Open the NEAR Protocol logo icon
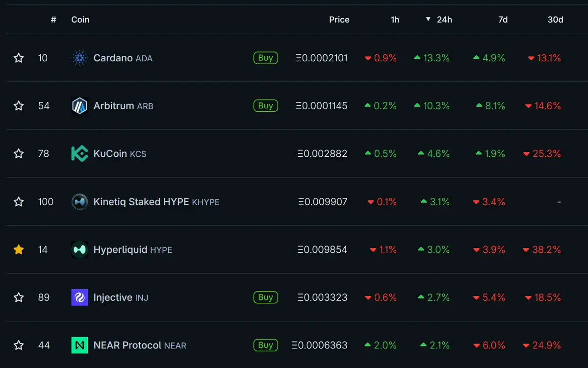 [79, 345]
